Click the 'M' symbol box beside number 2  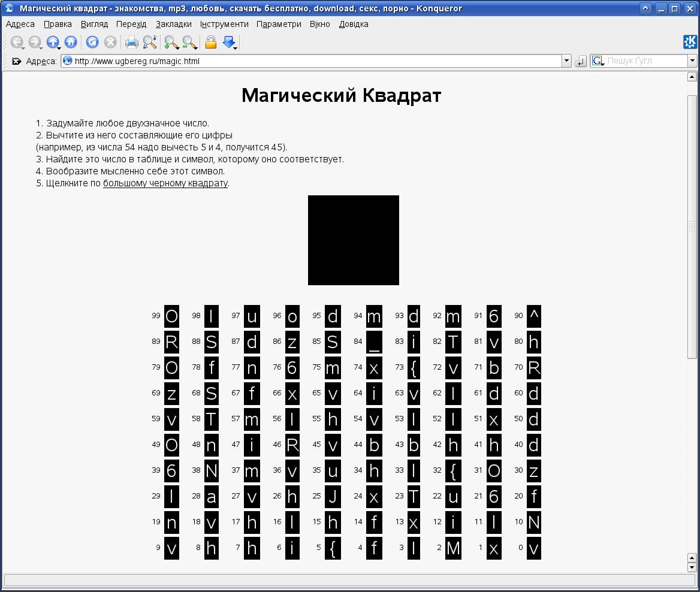click(453, 548)
